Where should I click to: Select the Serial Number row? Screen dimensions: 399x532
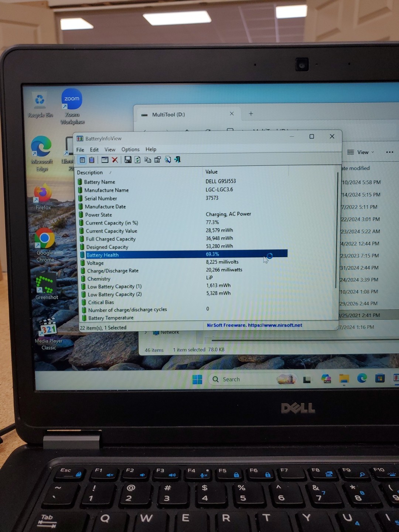click(183, 198)
